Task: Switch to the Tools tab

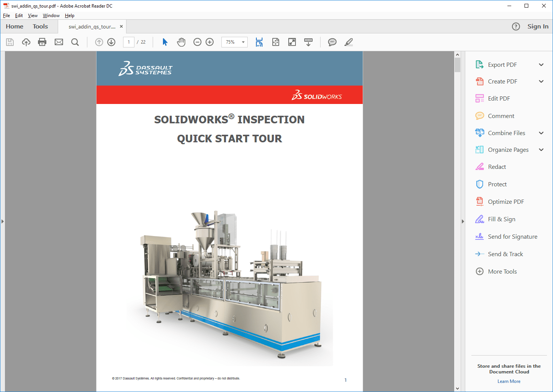Action: tap(40, 27)
